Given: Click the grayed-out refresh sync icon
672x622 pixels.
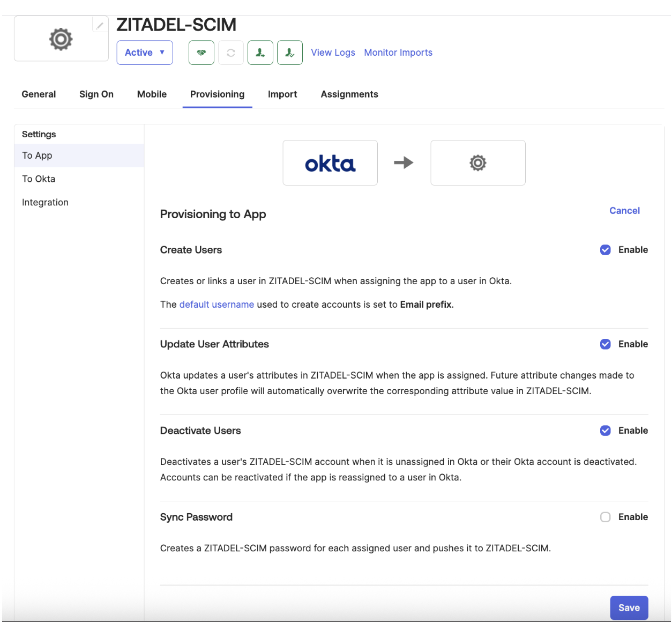Looking at the screenshot, I should (x=230, y=53).
